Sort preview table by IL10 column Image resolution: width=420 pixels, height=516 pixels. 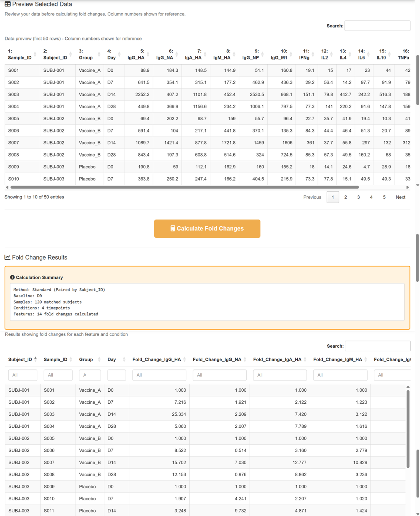384,54
